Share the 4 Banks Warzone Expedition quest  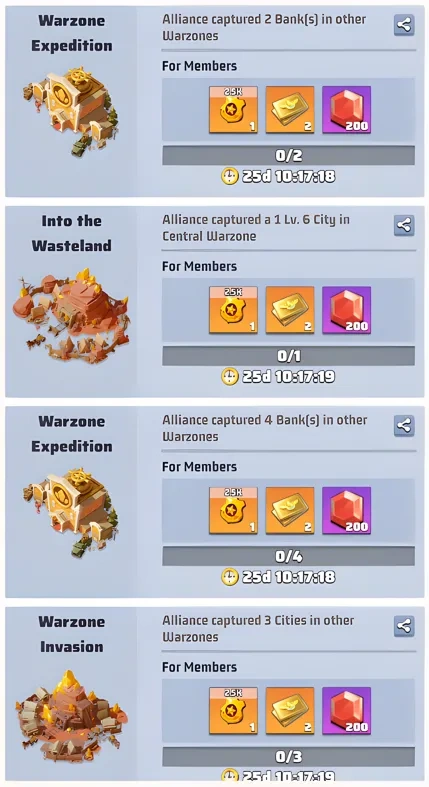[x=404, y=426]
